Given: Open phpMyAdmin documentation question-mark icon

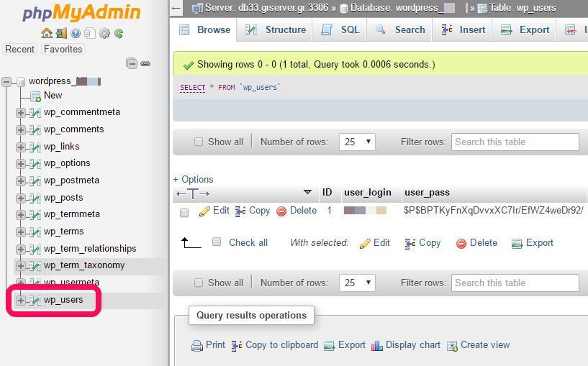Looking at the screenshot, I should pyautogui.click(x=76, y=34).
